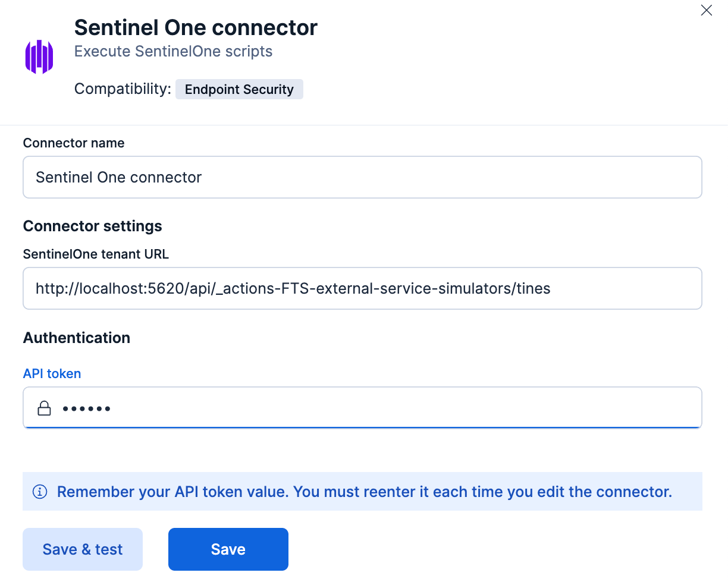
Task: Select the Endpoint Security compatibility badge
Action: (239, 89)
